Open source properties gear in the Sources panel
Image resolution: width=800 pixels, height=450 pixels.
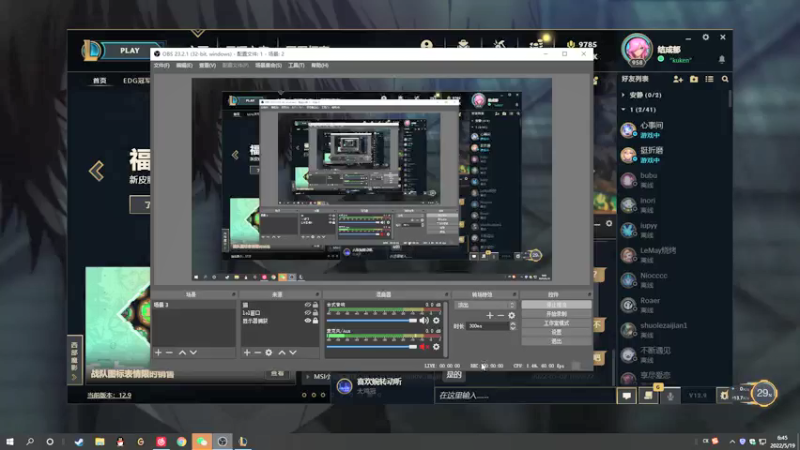[x=269, y=353]
